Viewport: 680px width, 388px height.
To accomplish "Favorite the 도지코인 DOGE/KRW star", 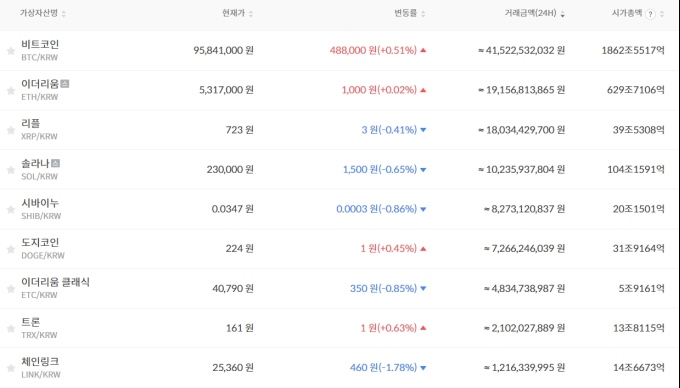I will click(11, 249).
